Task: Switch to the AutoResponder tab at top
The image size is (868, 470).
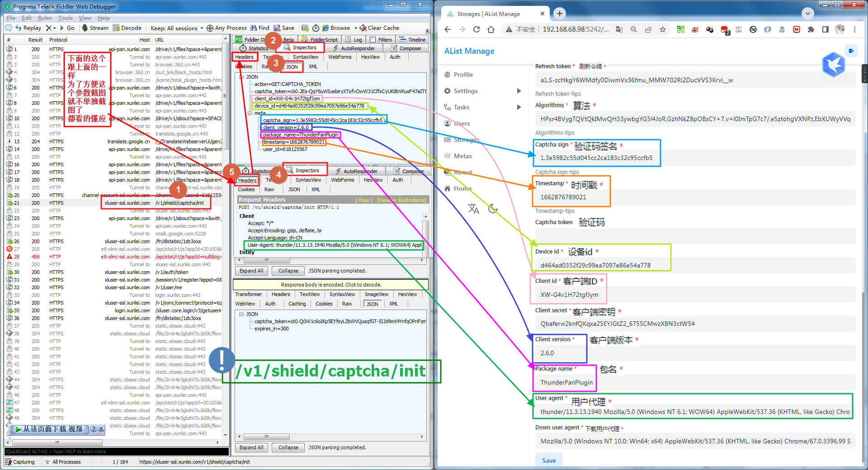Action: pos(354,48)
